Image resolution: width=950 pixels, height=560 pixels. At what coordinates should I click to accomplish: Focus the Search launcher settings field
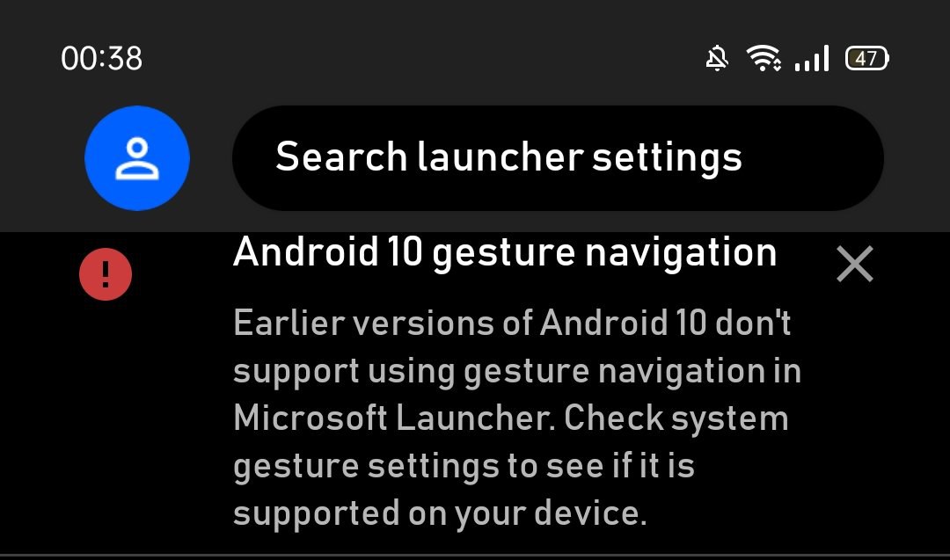pos(558,158)
